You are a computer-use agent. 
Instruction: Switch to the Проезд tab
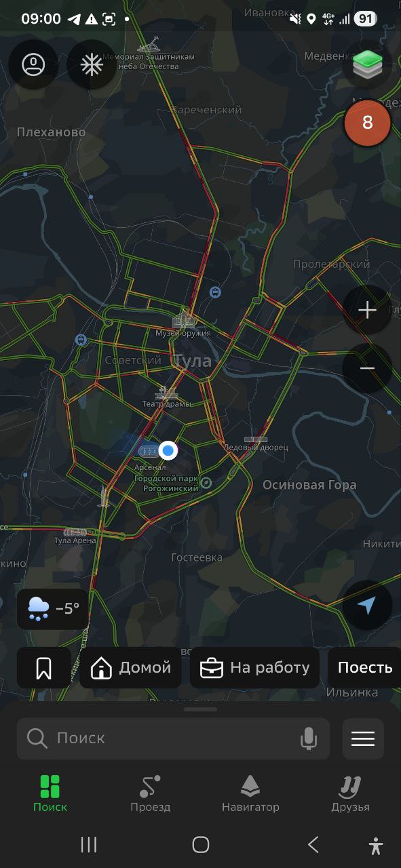tap(151, 794)
